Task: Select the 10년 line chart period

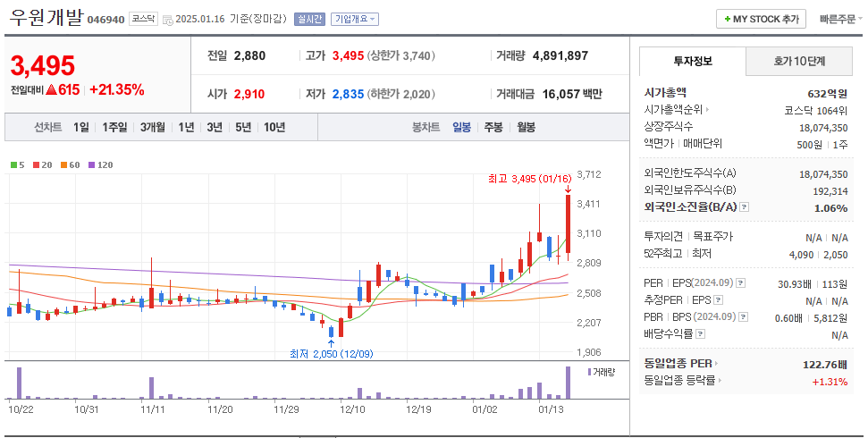Action: point(274,127)
